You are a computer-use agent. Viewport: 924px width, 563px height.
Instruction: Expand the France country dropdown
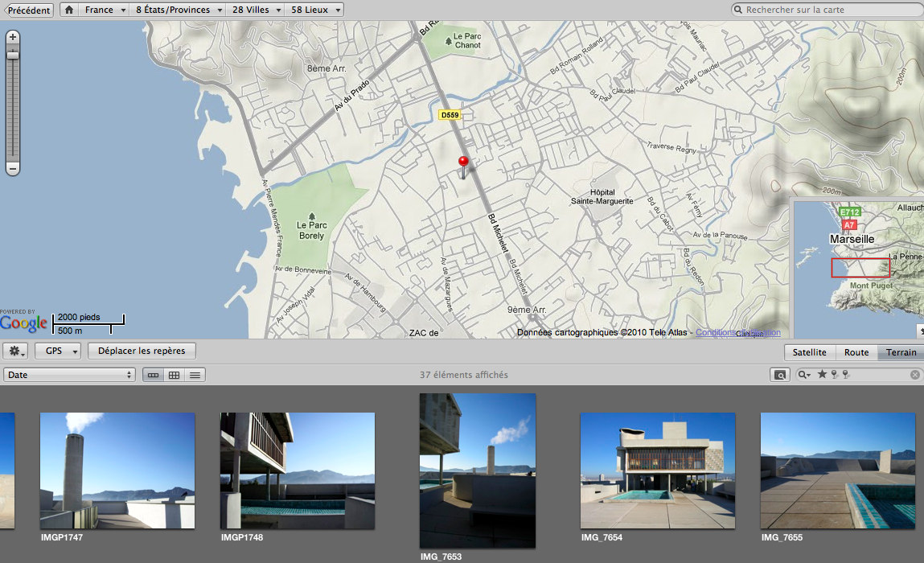105,10
